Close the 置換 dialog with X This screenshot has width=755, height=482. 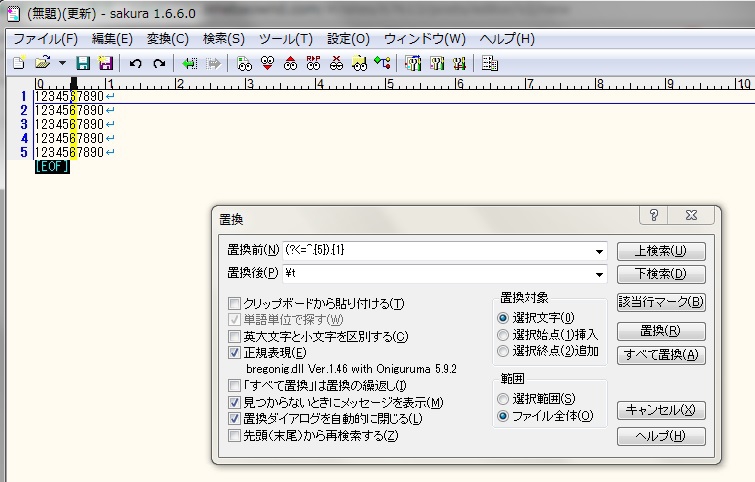(691, 215)
